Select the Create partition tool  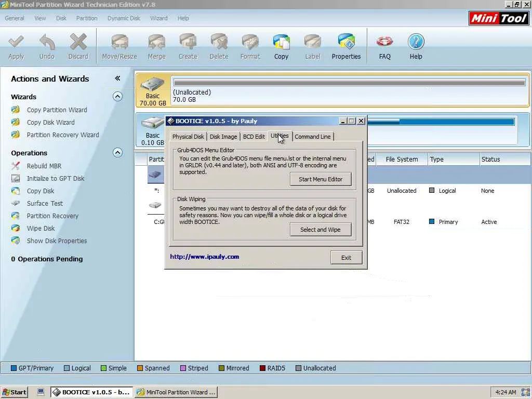coord(188,47)
